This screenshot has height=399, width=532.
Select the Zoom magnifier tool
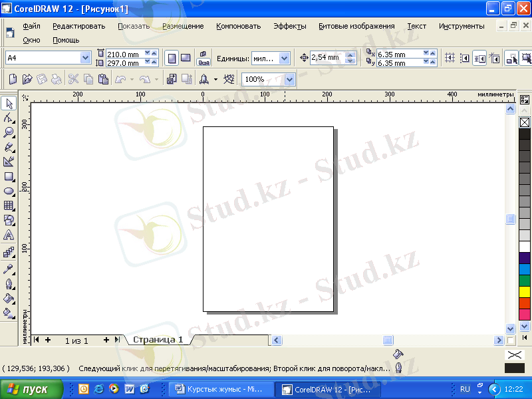point(9,132)
